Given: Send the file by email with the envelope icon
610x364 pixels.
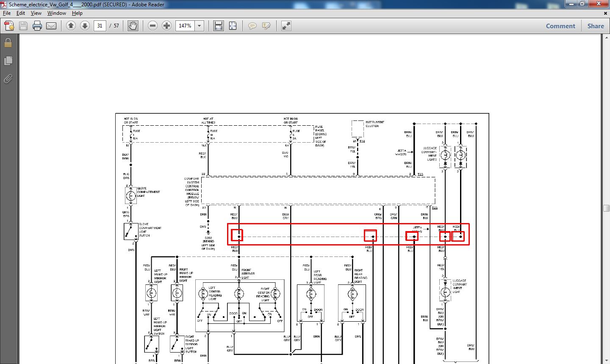Looking at the screenshot, I should (51, 26).
